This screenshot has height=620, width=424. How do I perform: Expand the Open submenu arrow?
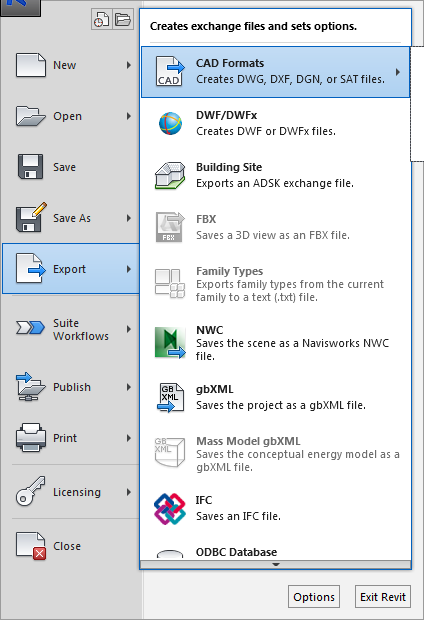129,116
